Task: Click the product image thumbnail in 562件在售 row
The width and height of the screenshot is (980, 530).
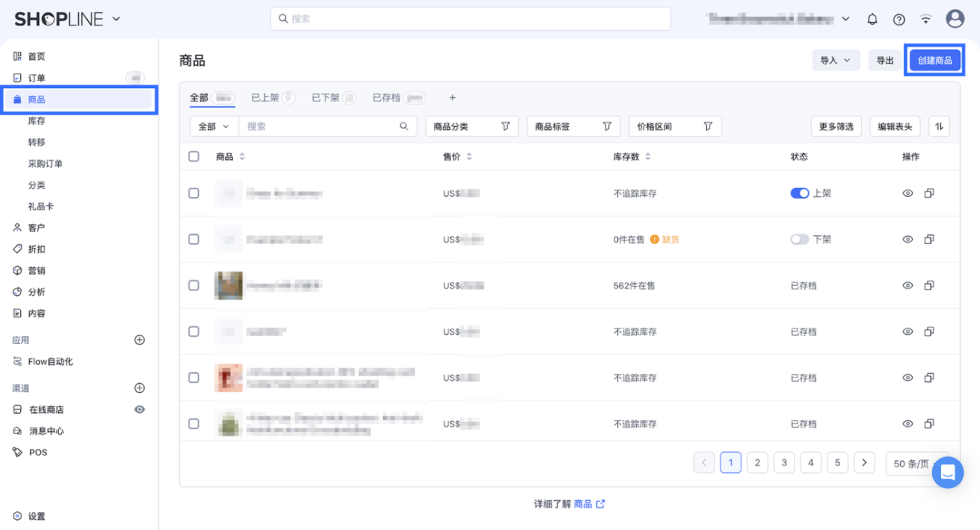Action: point(228,286)
